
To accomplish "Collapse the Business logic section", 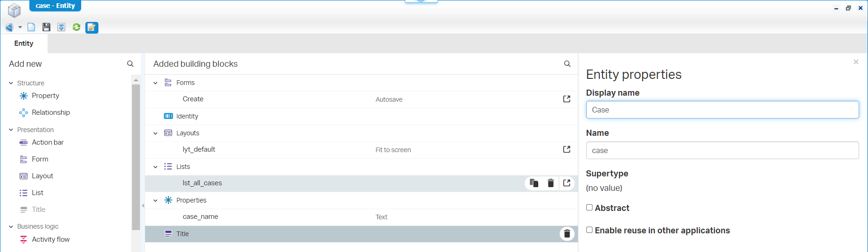I will [11, 226].
